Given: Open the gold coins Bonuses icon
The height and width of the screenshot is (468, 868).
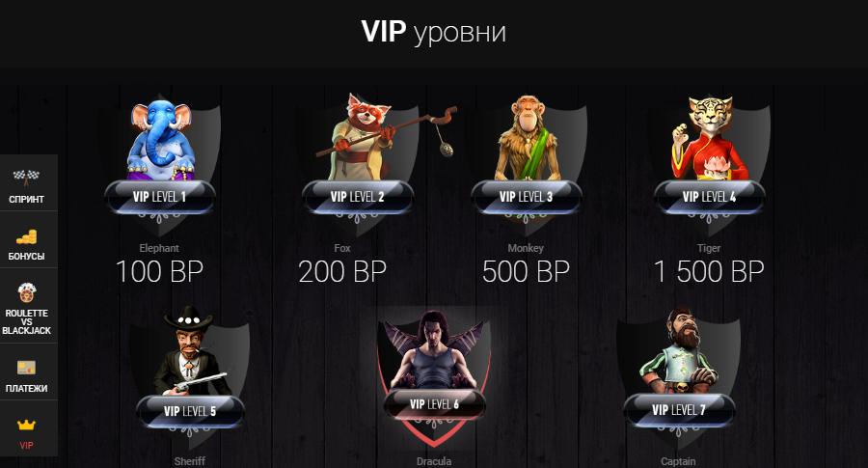Looking at the screenshot, I should pos(26,237).
